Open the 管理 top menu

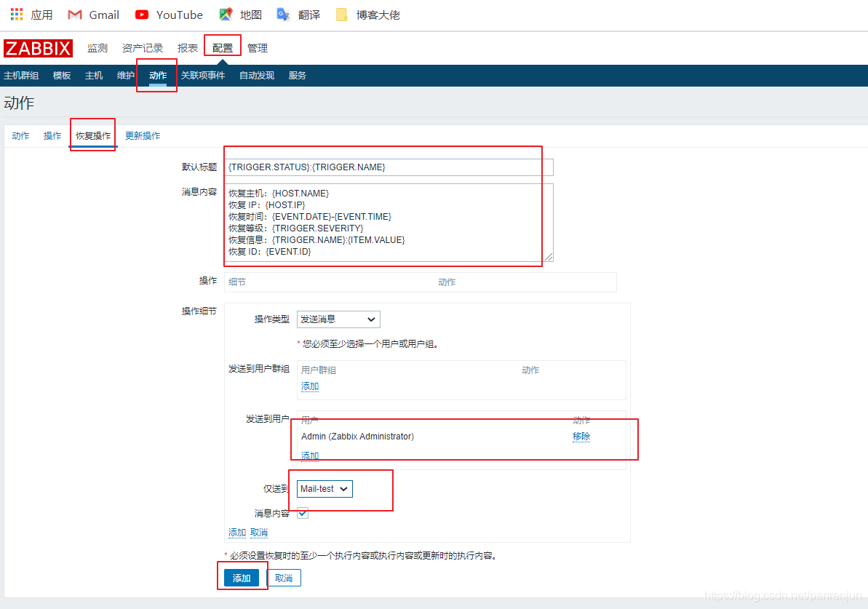258,48
